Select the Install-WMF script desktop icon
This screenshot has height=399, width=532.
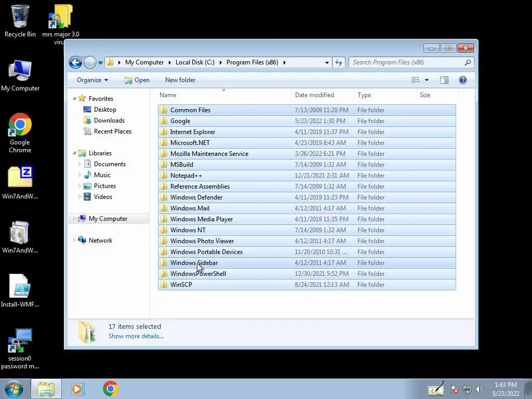(20, 290)
